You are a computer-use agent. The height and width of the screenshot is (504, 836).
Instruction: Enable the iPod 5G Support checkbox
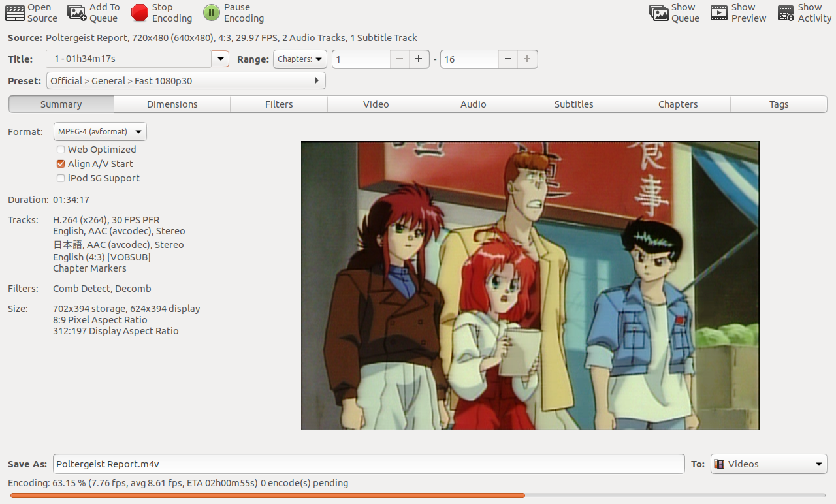coord(61,178)
